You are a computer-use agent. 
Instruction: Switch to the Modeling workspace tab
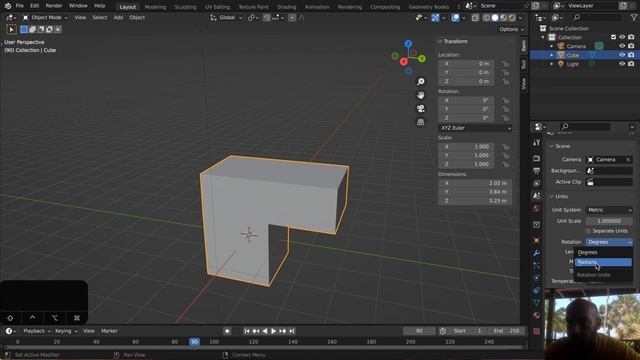tap(155, 7)
